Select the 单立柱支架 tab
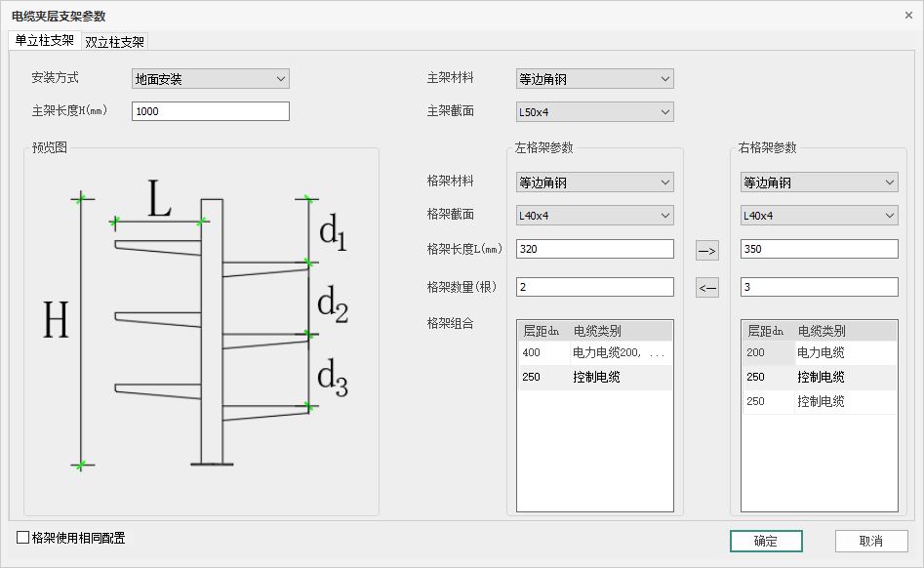This screenshot has width=924, height=568. point(44,41)
